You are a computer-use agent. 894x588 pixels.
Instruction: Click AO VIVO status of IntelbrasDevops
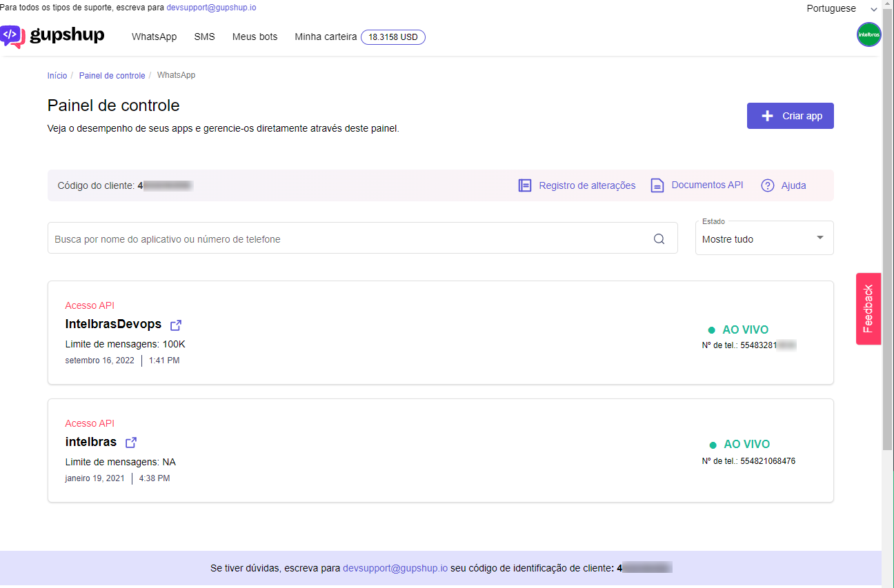[x=745, y=330]
